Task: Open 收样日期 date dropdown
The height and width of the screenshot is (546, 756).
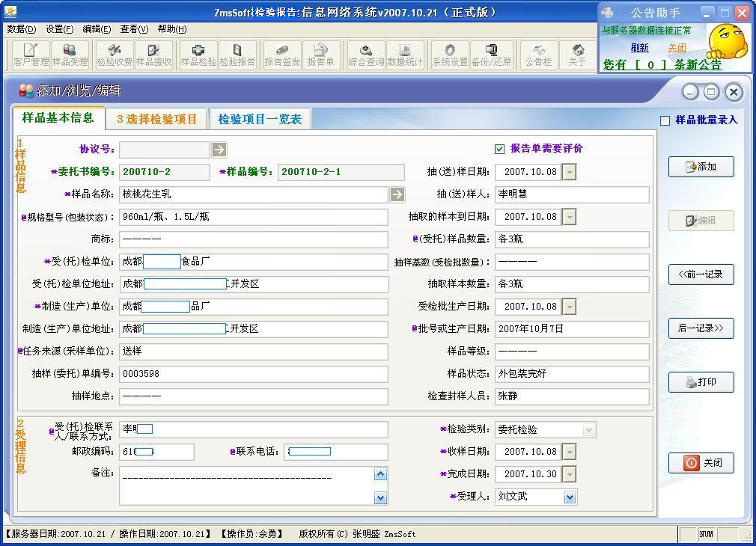Action: pyautogui.click(x=570, y=452)
